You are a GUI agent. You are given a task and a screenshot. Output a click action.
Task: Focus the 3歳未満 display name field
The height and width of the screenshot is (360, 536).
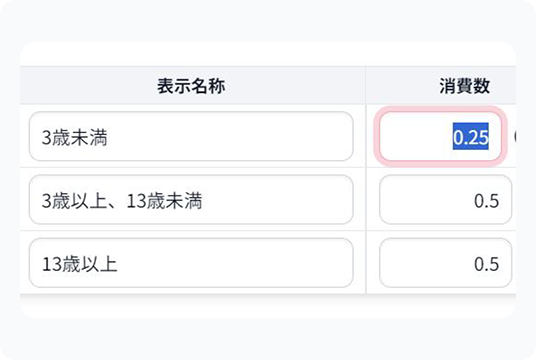click(191, 136)
